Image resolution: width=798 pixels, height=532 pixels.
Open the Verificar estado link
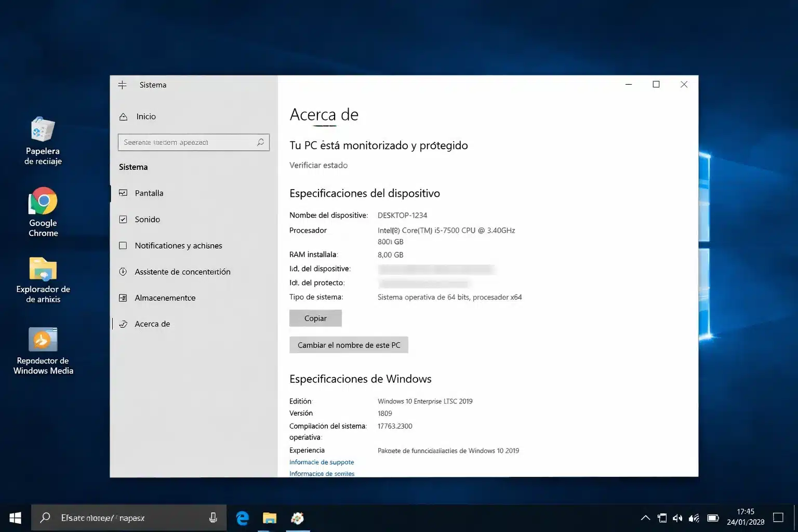tap(318, 165)
